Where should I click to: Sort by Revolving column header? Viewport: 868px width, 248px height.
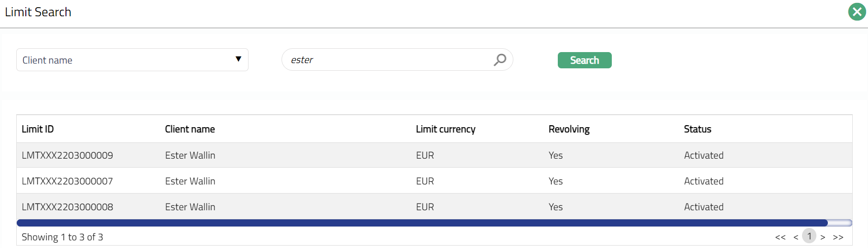click(x=569, y=129)
